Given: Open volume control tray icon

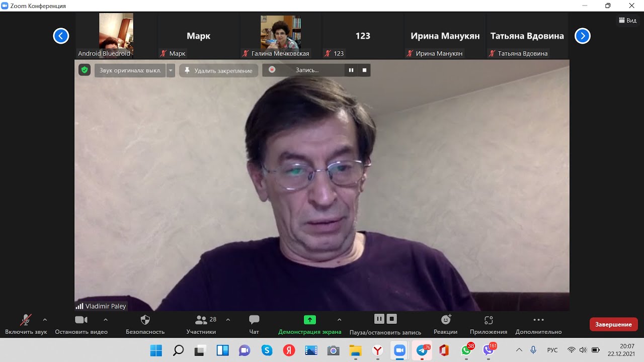Looking at the screenshot, I should [x=583, y=350].
